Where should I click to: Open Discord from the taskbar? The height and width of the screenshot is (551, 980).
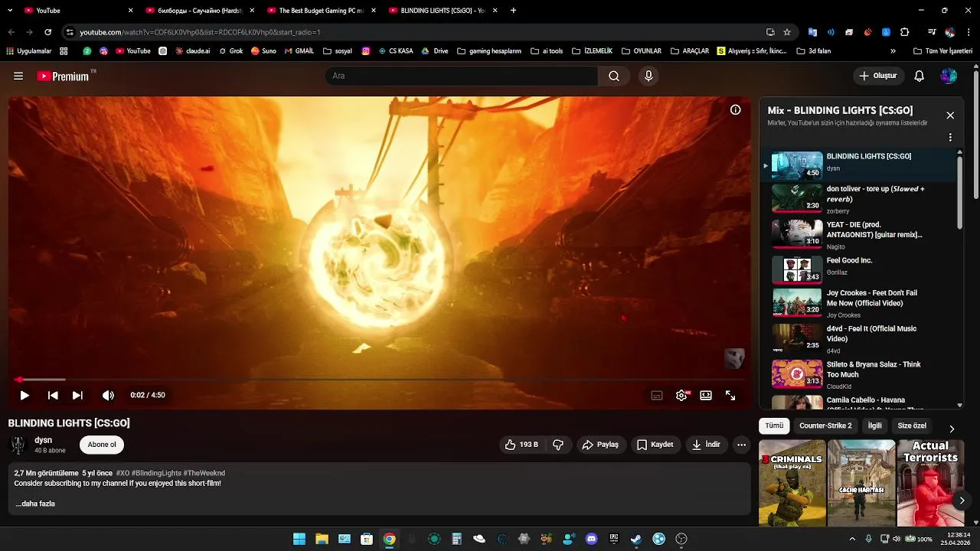(591, 539)
